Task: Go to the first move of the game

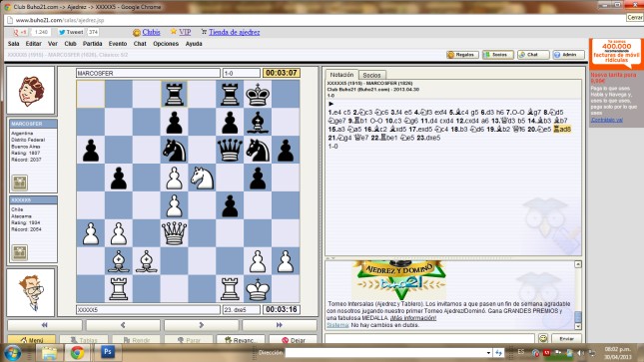Action: tap(44, 325)
